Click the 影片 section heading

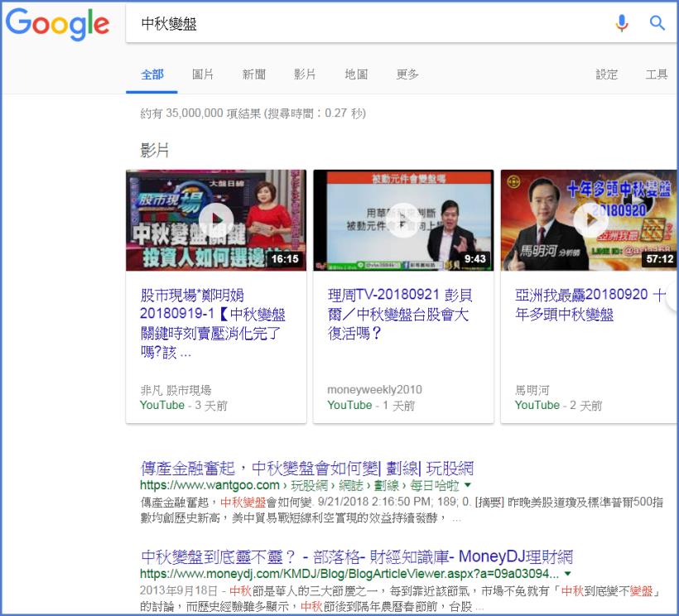(154, 151)
